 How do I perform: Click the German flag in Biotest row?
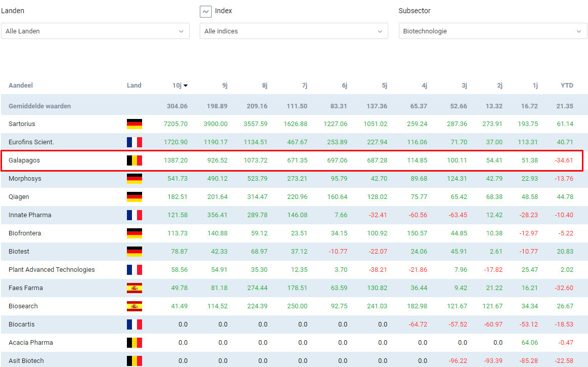click(134, 251)
